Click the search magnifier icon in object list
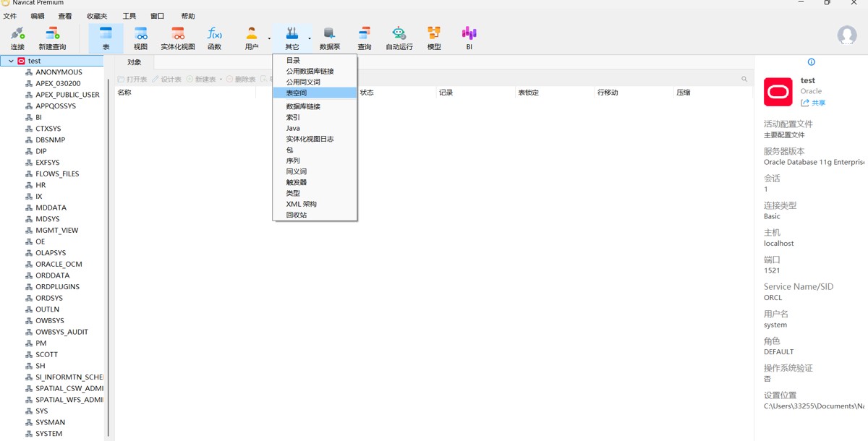This screenshot has height=441, width=868. click(744, 80)
